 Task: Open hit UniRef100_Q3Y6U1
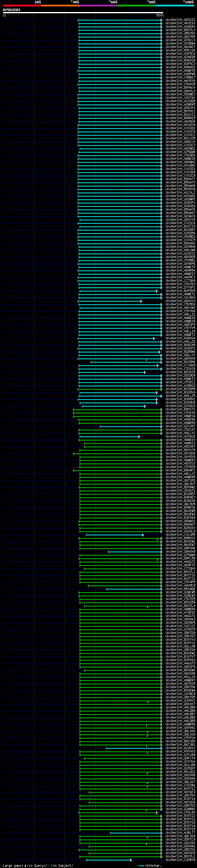pos(180,437)
